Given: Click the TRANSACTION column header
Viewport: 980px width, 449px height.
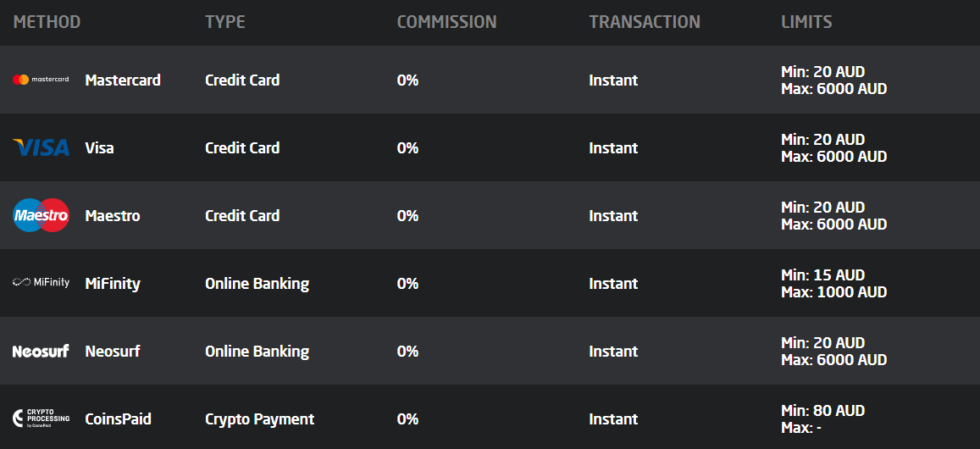Looking at the screenshot, I should [x=645, y=22].
